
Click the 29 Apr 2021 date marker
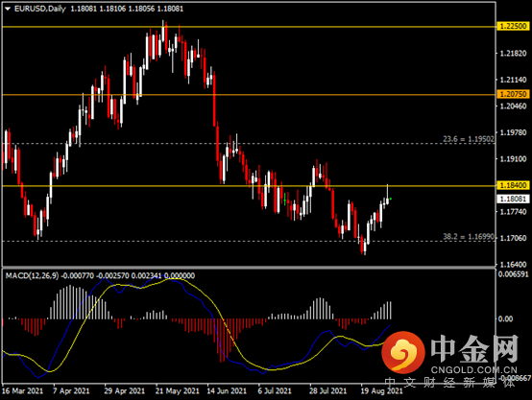[x=125, y=391]
